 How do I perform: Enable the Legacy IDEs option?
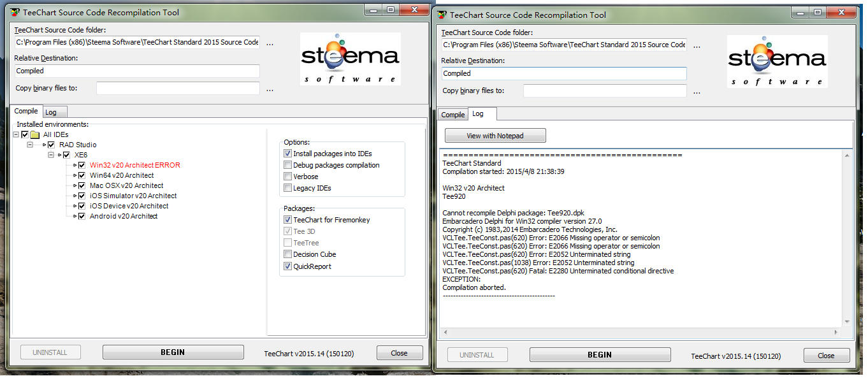pos(288,188)
